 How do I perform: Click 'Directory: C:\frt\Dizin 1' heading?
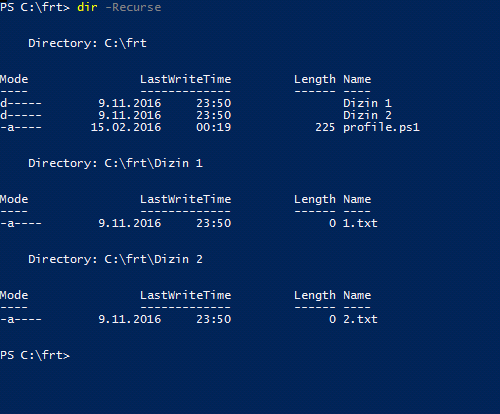[115, 163]
